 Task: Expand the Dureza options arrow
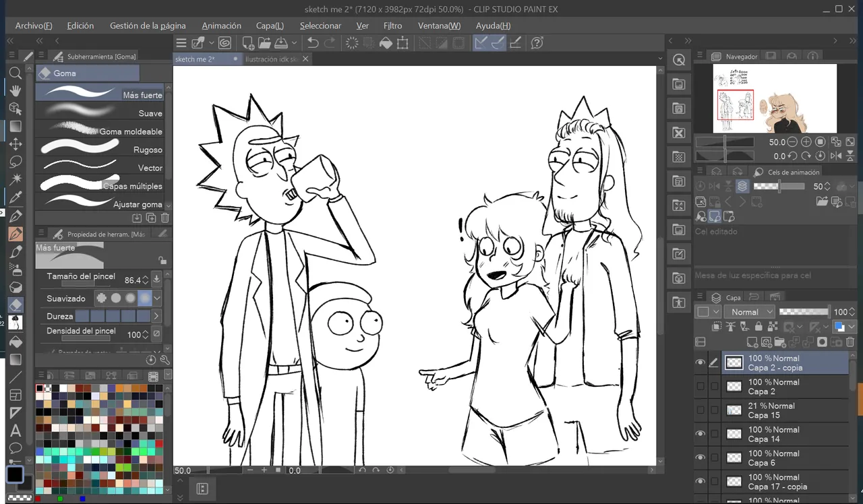pos(157,316)
